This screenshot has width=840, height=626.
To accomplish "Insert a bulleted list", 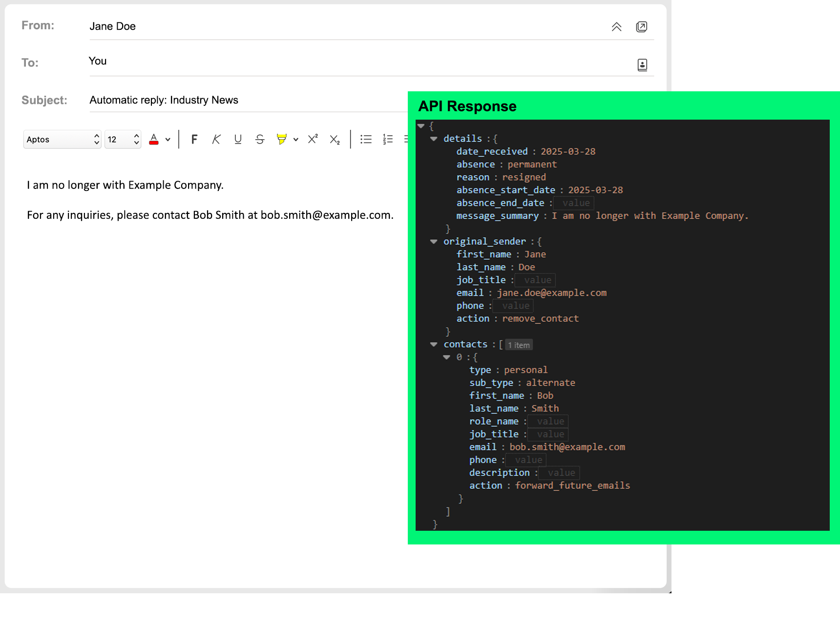I will (366, 140).
